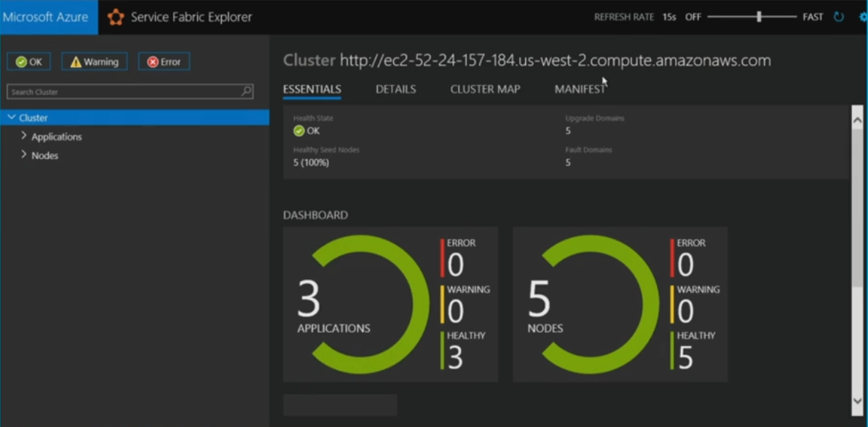The image size is (868, 427).
Task: Click the OFF end of refresh slider
Action: [693, 17]
